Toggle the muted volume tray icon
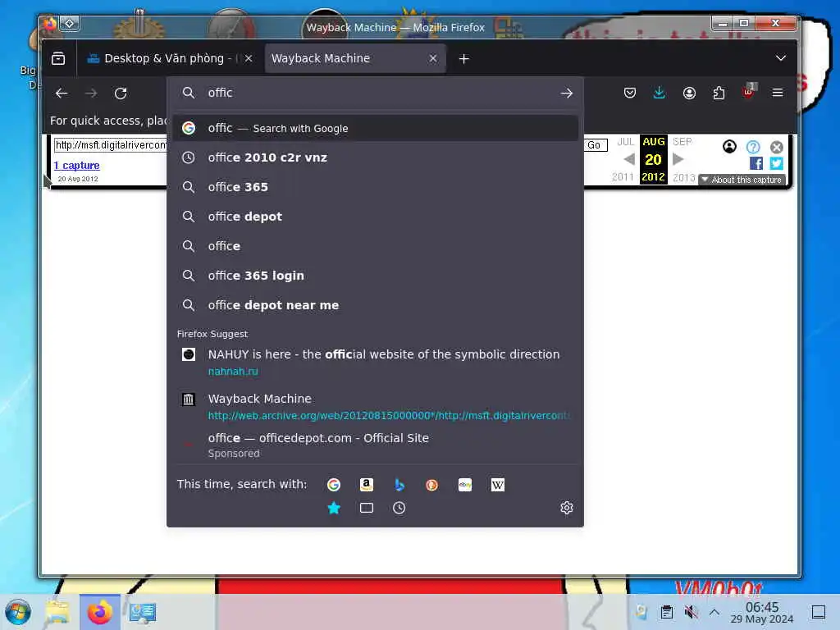 691,612
